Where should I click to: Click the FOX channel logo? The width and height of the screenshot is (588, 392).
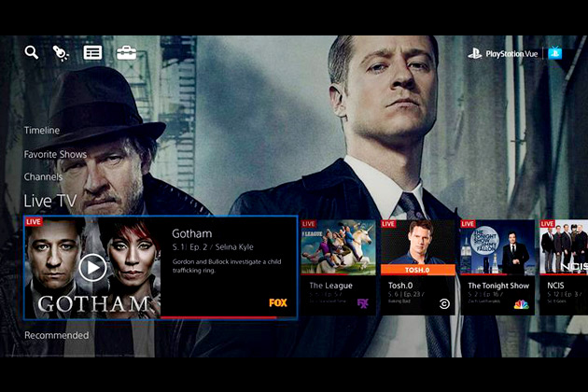click(x=278, y=302)
